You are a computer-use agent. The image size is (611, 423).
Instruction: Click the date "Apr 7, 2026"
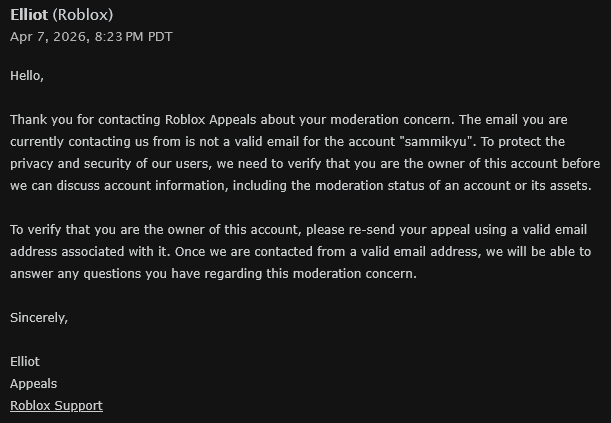46,37
